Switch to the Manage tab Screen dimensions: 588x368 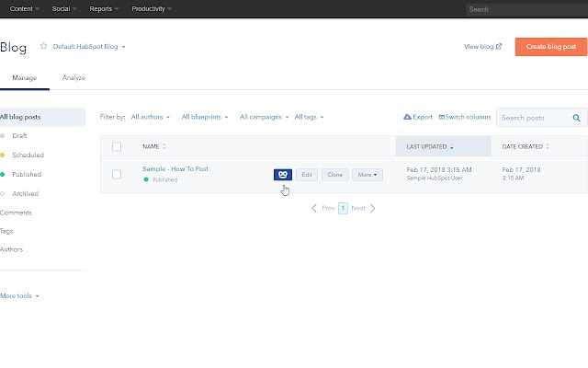[x=25, y=77]
